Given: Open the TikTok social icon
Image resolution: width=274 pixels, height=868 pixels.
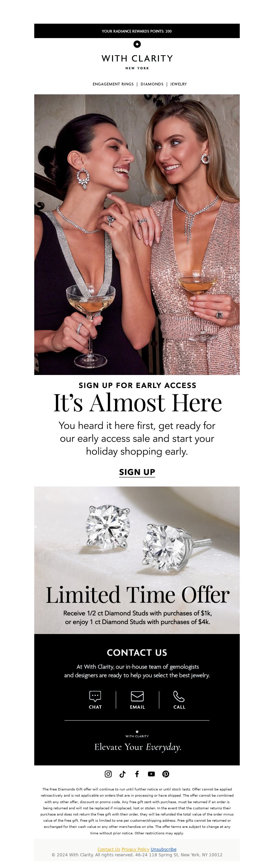Looking at the screenshot, I should click(x=123, y=774).
